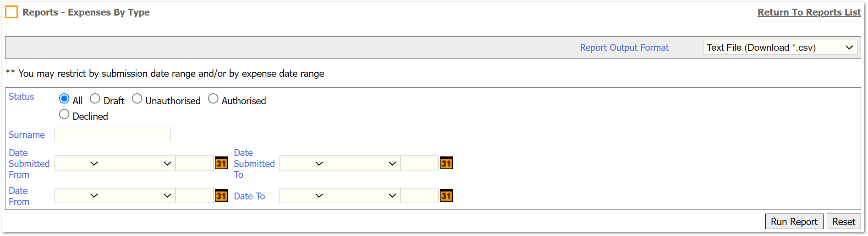Expand the Date Submitted From day dropdown
This screenshot has width=868, height=236.
pos(78,163)
